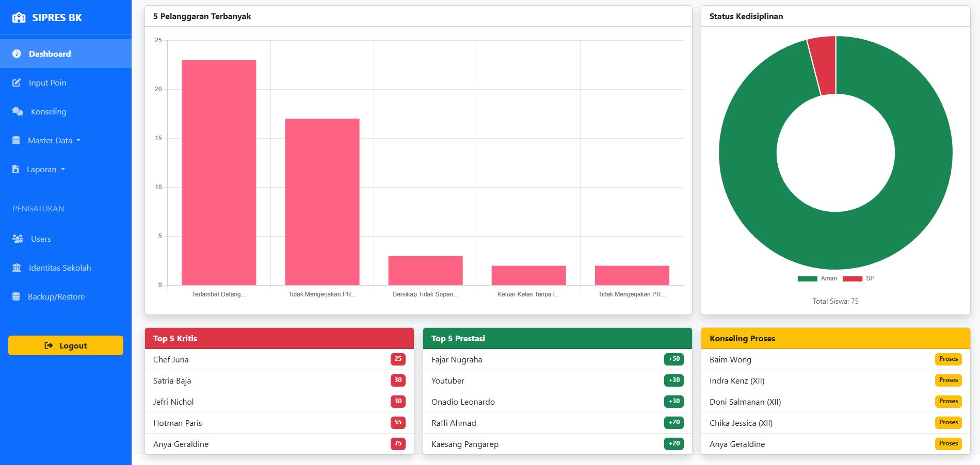Image resolution: width=980 pixels, height=465 pixels.
Task: Click the Identitas Sekolah building icon
Action: click(17, 268)
